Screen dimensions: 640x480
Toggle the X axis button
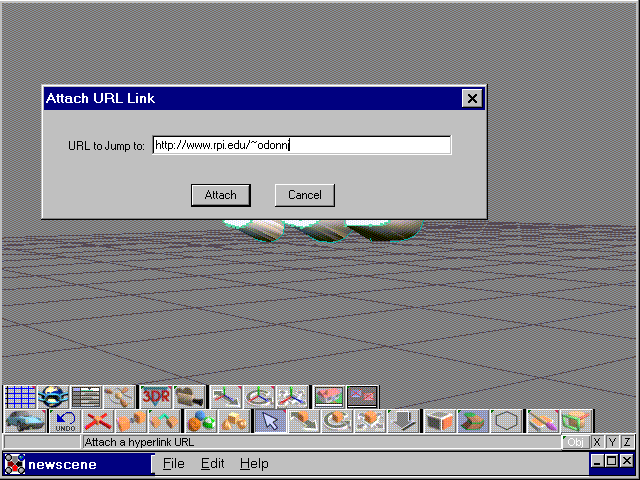coord(597,442)
